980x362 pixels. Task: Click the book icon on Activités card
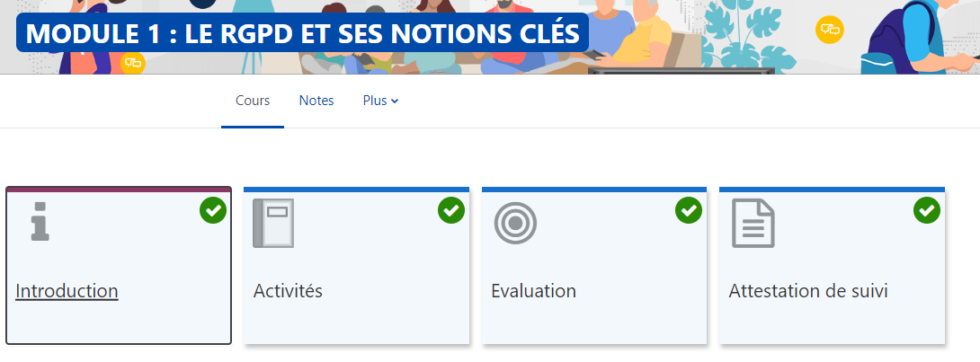point(273,223)
